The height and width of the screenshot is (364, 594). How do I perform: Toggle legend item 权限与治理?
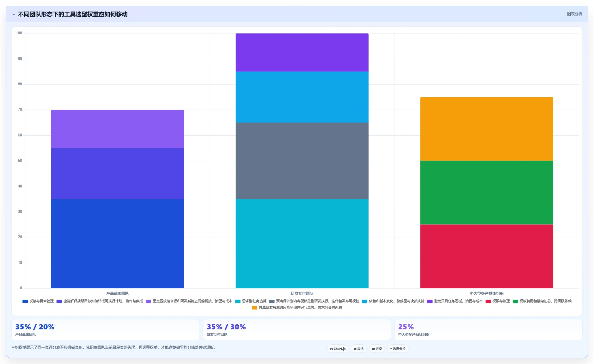pos(498,301)
